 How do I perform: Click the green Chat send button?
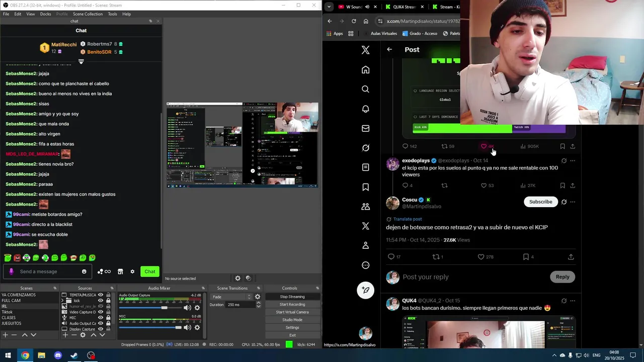(x=150, y=271)
